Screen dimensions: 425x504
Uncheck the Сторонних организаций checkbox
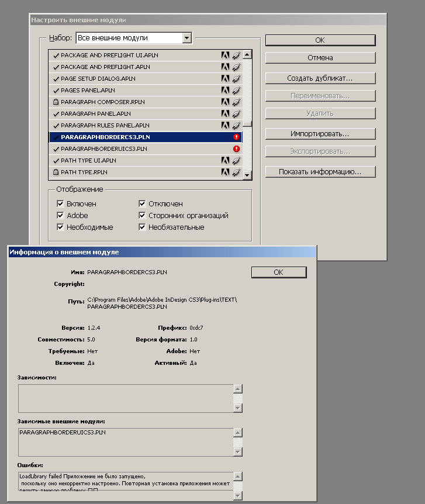coord(142,215)
